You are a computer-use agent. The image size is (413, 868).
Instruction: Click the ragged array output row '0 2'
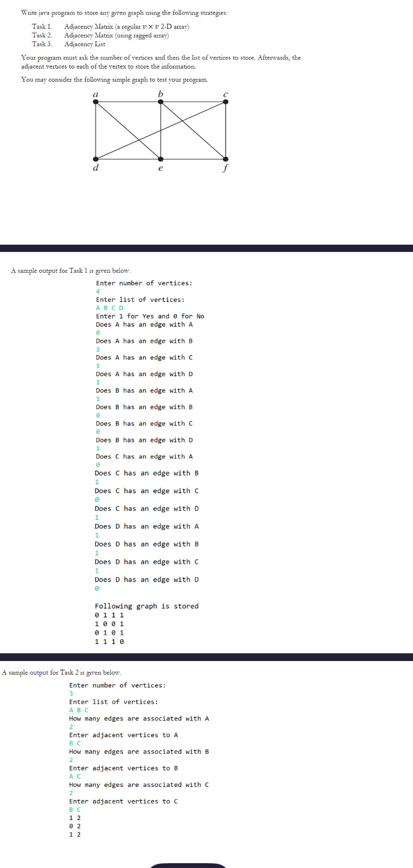coord(75,826)
